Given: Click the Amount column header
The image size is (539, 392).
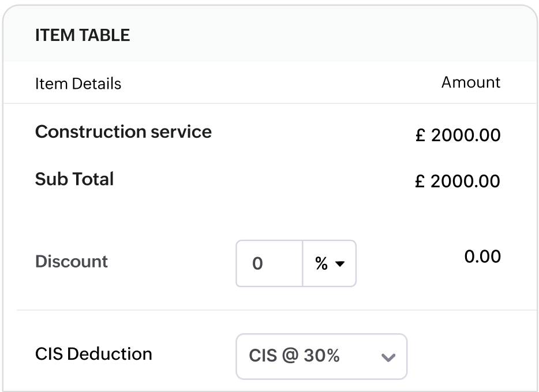Looking at the screenshot, I should click(x=471, y=82).
